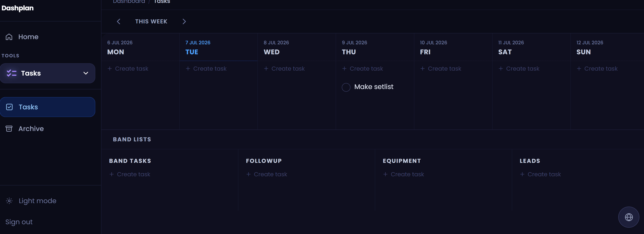
Task: Click plus icon in Saturday column
Action: pos(501,68)
